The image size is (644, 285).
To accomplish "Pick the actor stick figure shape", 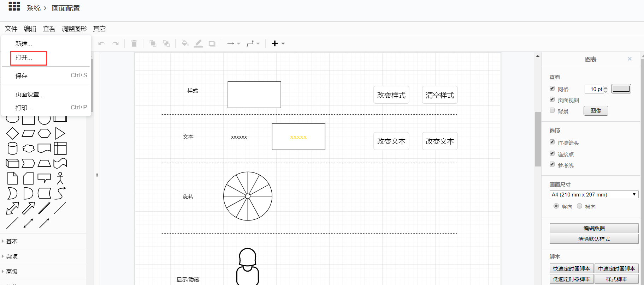I will [60, 178].
